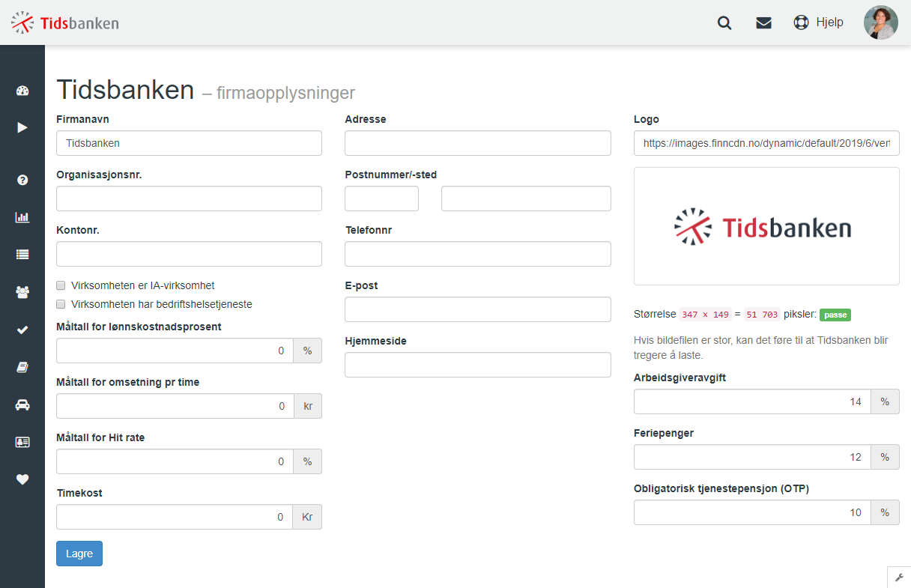The width and height of the screenshot is (911, 588).
Task: Open the book icon in sidebar
Action: [22, 367]
